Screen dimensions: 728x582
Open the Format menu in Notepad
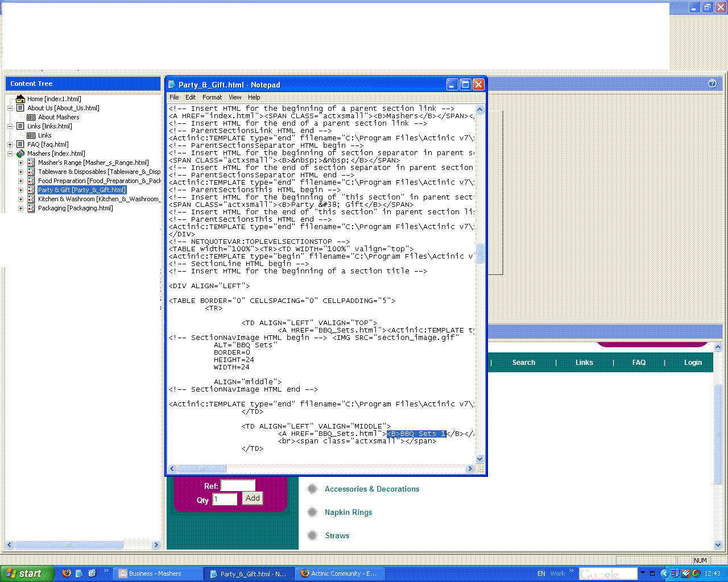pyautogui.click(x=212, y=97)
